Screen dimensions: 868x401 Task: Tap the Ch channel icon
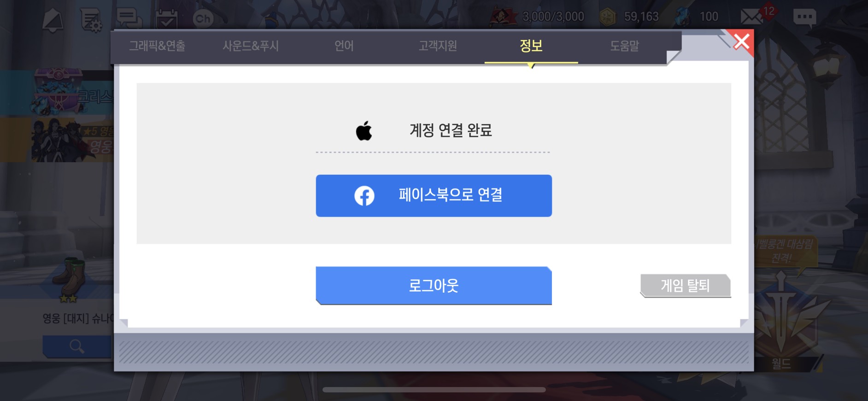click(x=203, y=18)
